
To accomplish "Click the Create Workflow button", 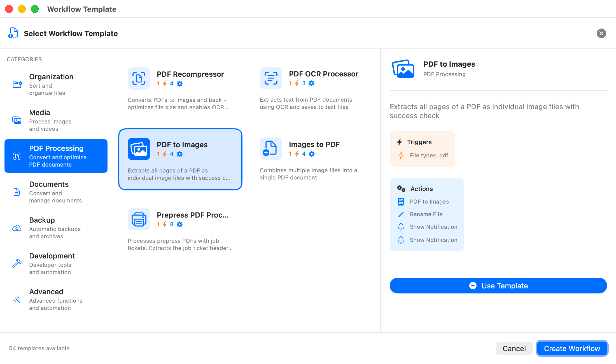I will click(x=572, y=348).
